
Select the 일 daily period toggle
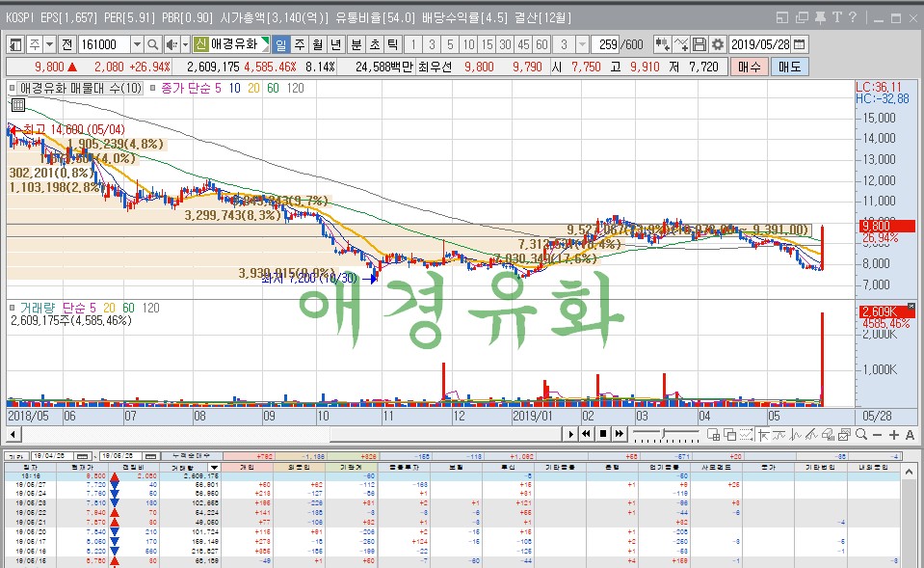coord(281,44)
